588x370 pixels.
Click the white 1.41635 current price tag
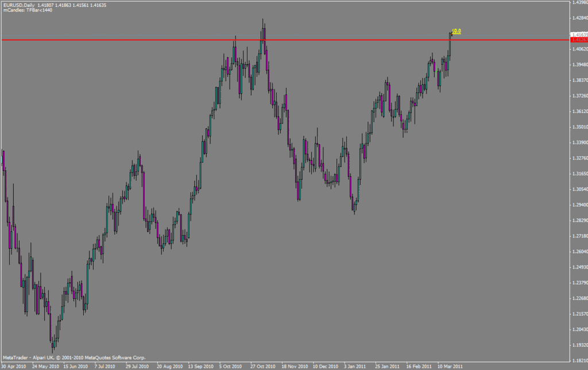[x=579, y=35]
